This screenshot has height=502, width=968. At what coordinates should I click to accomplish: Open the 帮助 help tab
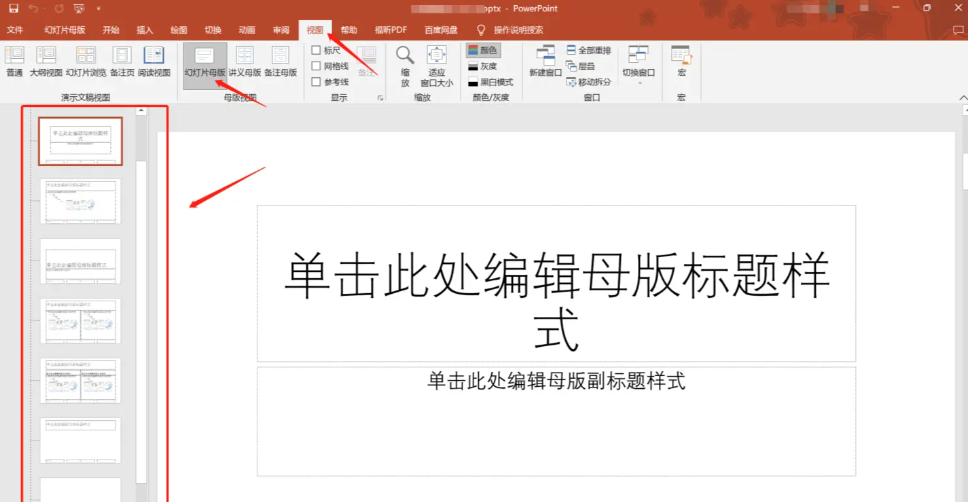[349, 30]
